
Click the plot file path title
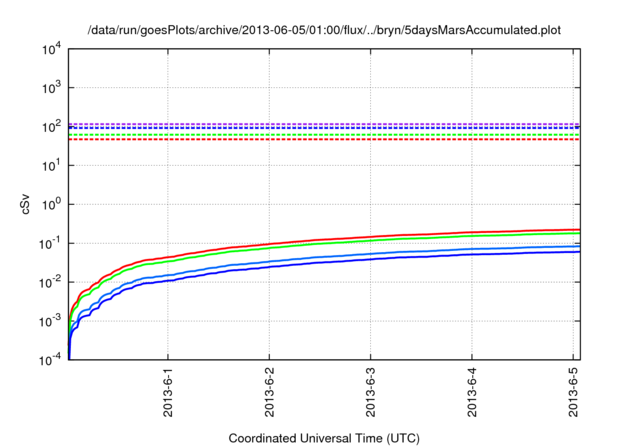324,30
